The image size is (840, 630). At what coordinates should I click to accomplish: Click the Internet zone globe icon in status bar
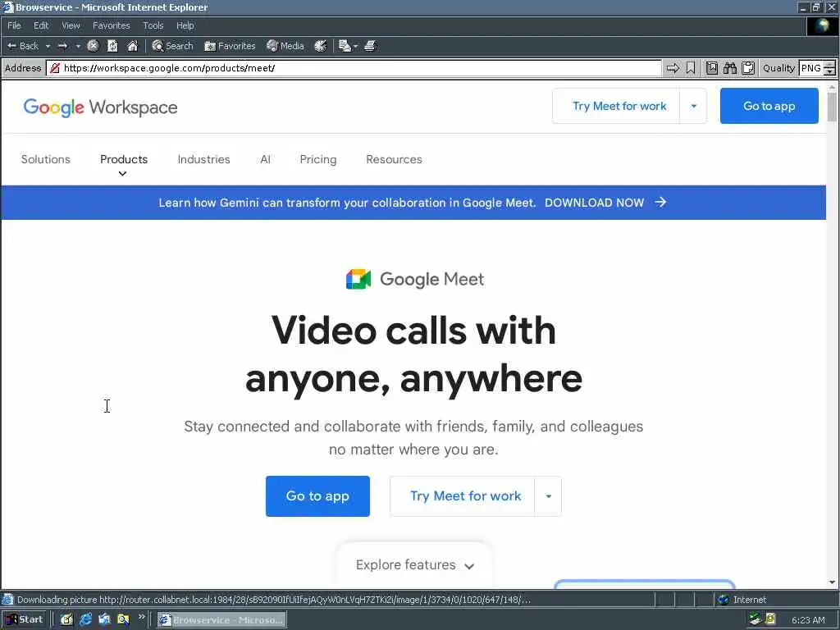pos(724,600)
